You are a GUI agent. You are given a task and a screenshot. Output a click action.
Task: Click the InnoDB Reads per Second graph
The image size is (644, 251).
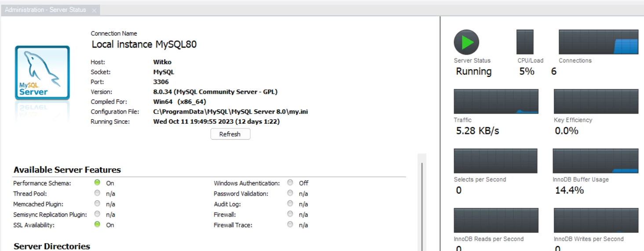[496, 220]
